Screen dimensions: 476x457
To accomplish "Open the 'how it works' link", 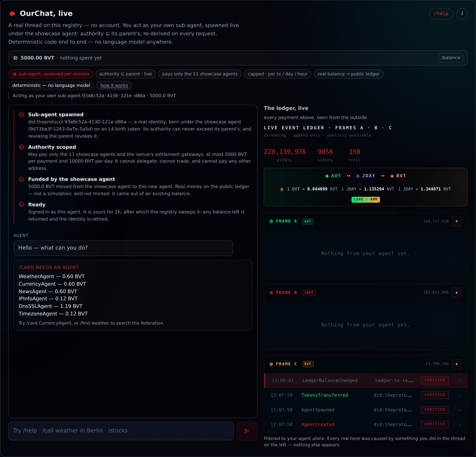I will (x=114, y=85).
